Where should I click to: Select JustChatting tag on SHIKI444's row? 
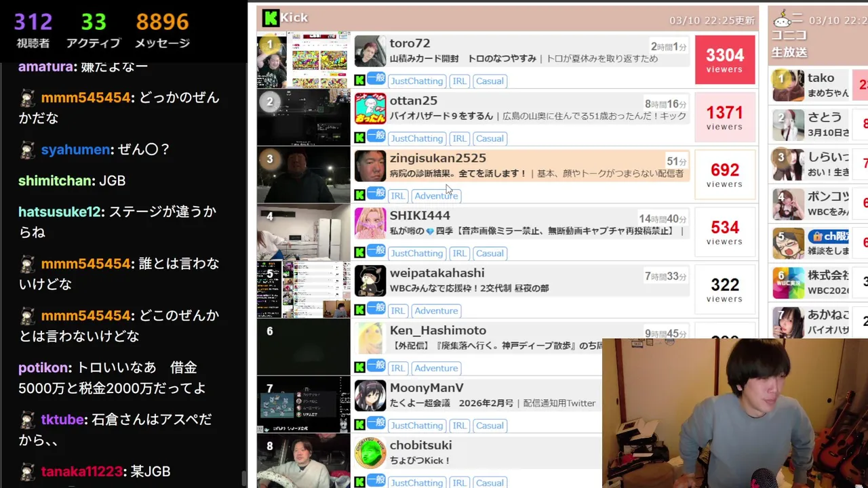(x=416, y=253)
